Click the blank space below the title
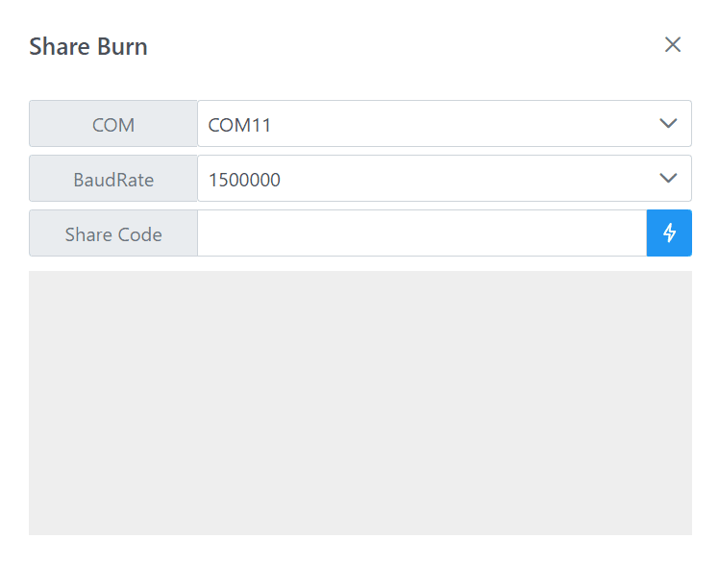This screenshot has width=719, height=588. [360, 80]
